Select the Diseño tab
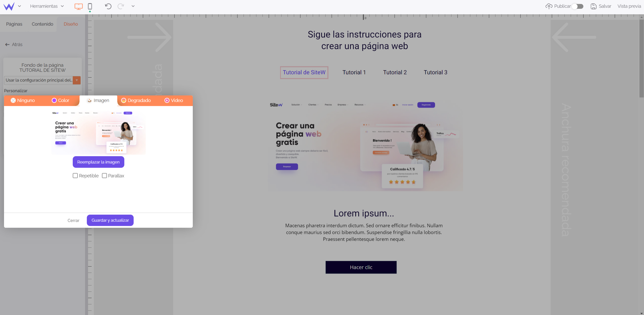The image size is (644, 315). [x=71, y=24]
